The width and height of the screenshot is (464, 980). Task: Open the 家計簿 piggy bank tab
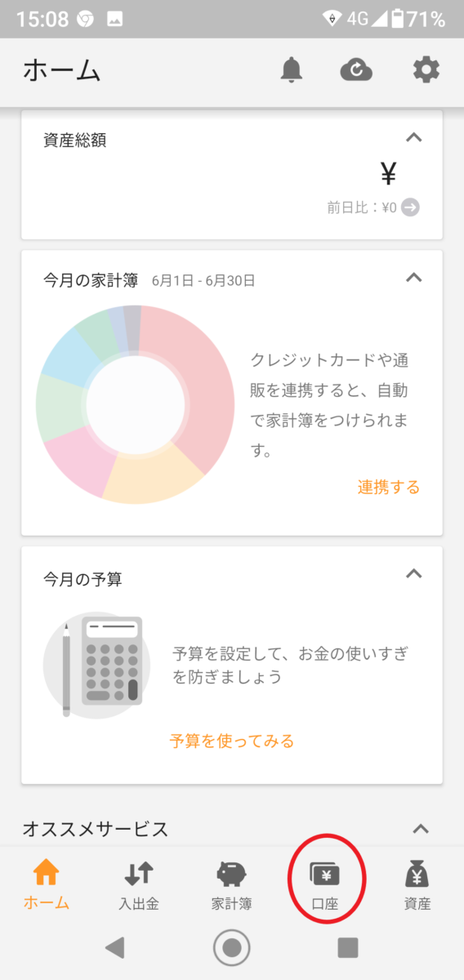pos(231,875)
